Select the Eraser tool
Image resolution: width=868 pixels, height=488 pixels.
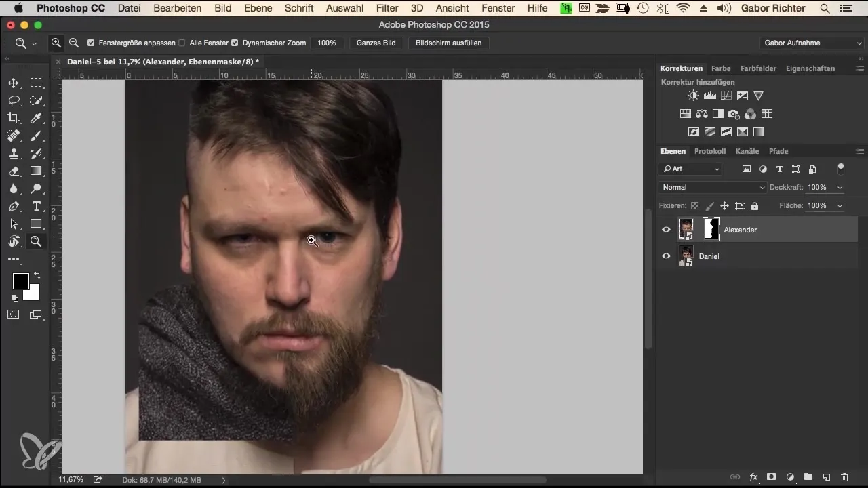tap(13, 171)
